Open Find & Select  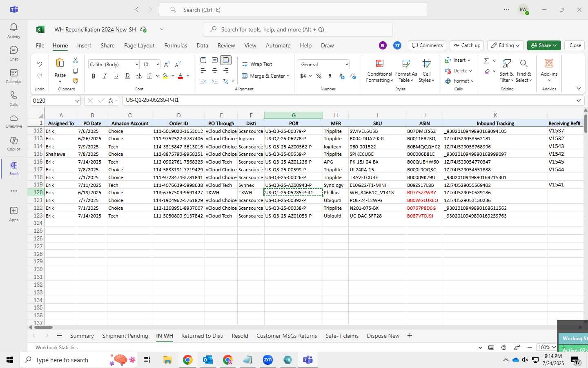pyautogui.click(x=524, y=71)
